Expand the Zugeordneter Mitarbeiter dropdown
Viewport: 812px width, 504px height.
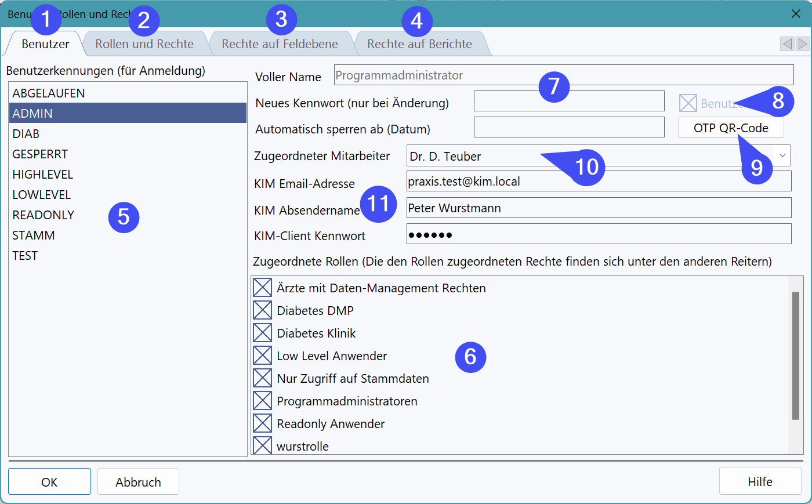coord(782,155)
